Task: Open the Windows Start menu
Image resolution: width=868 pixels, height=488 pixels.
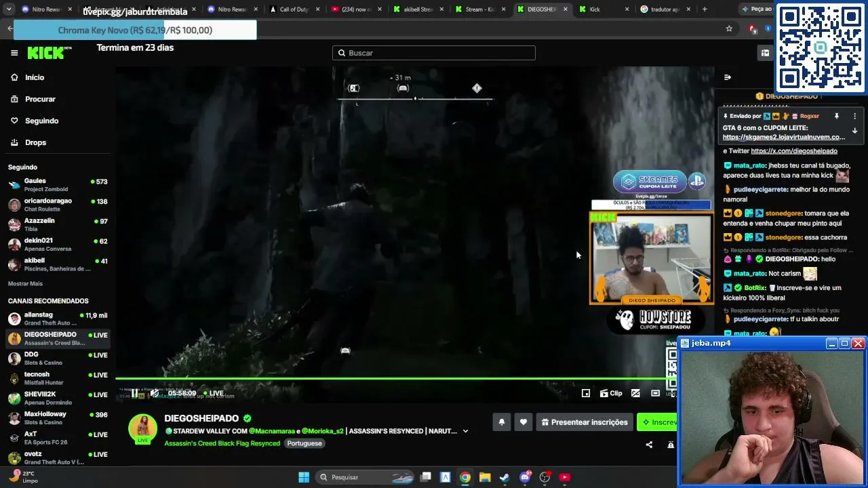Action: click(304, 477)
